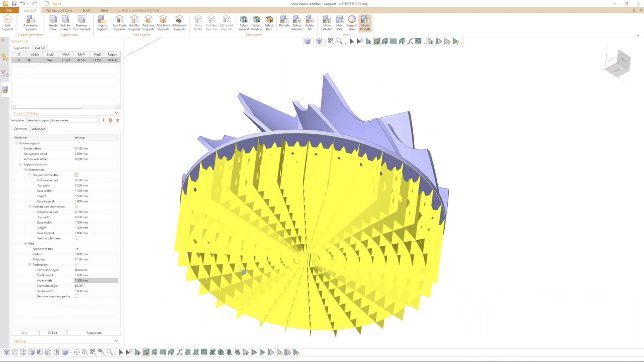The image size is (644, 362).
Task: Click the Refresh support icon
Action: pyautogui.click(x=284, y=23)
